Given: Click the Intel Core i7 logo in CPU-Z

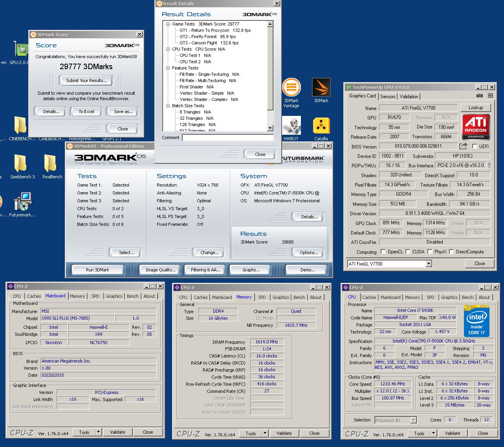Looking at the screenshot, I should point(477,321).
